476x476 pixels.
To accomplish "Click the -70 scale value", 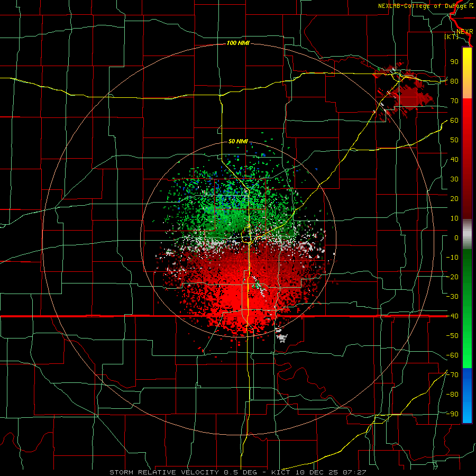I will (x=452, y=375).
